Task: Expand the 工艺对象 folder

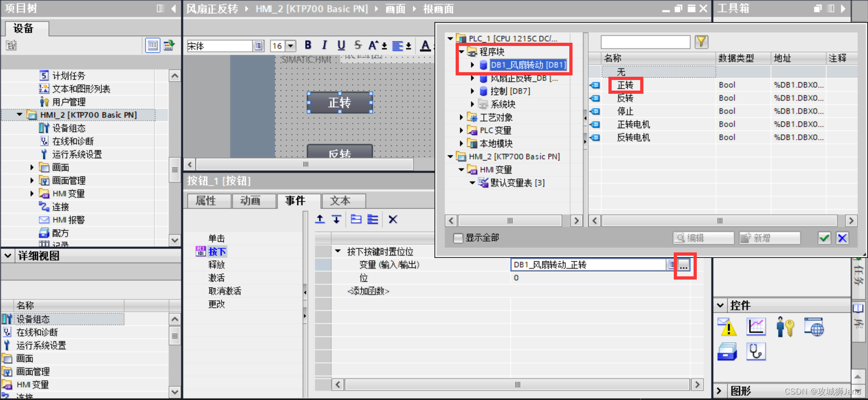Action: pyautogui.click(x=461, y=118)
